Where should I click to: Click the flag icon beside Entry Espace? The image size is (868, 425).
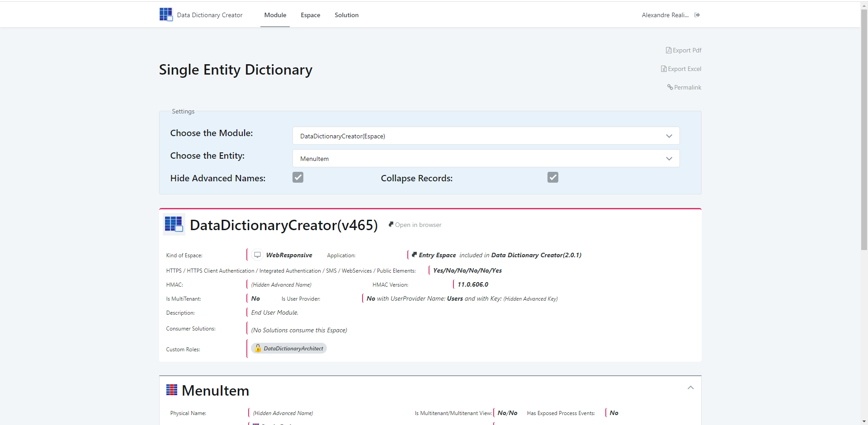point(415,254)
